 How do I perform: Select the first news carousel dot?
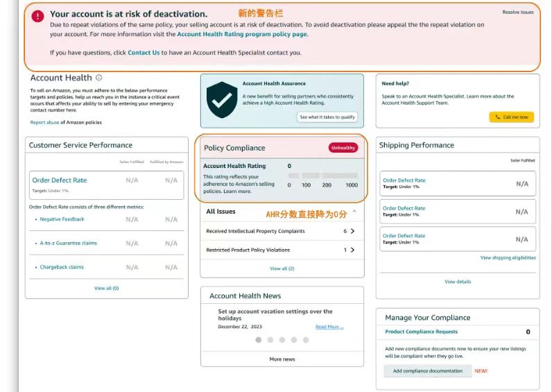(x=259, y=340)
